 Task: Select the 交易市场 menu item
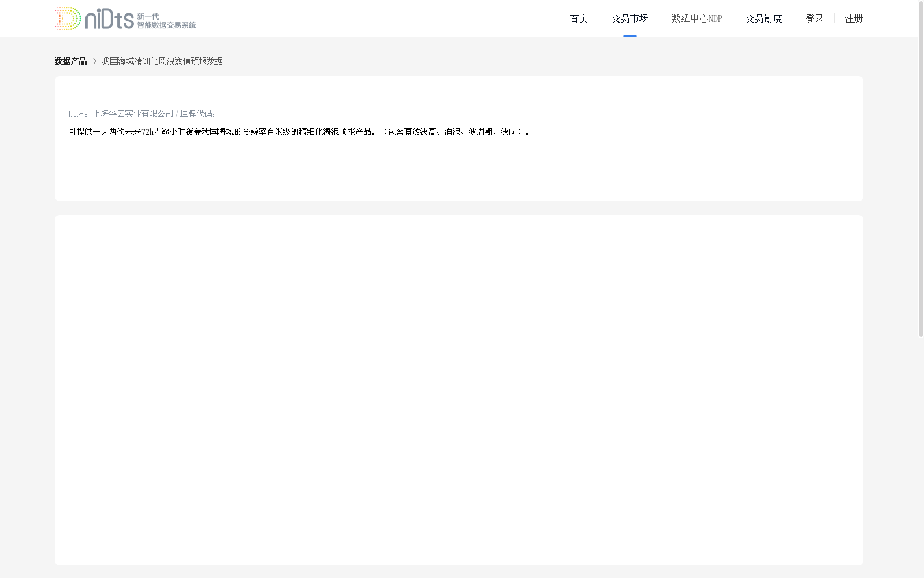pyautogui.click(x=629, y=18)
